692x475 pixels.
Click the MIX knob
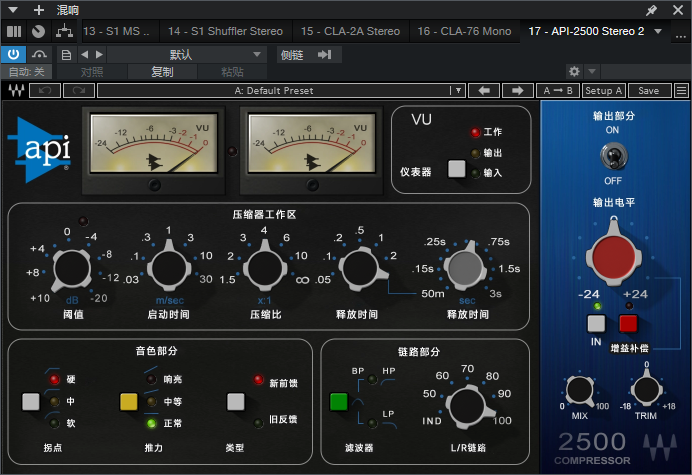[579, 390]
